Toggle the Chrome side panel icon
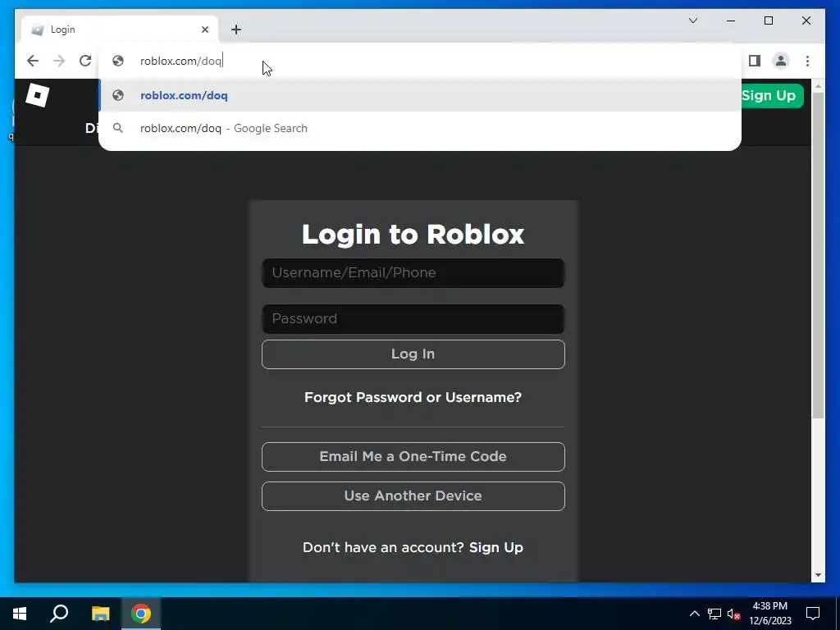This screenshot has width=840, height=630. pyautogui.click(x=755, y=61)
